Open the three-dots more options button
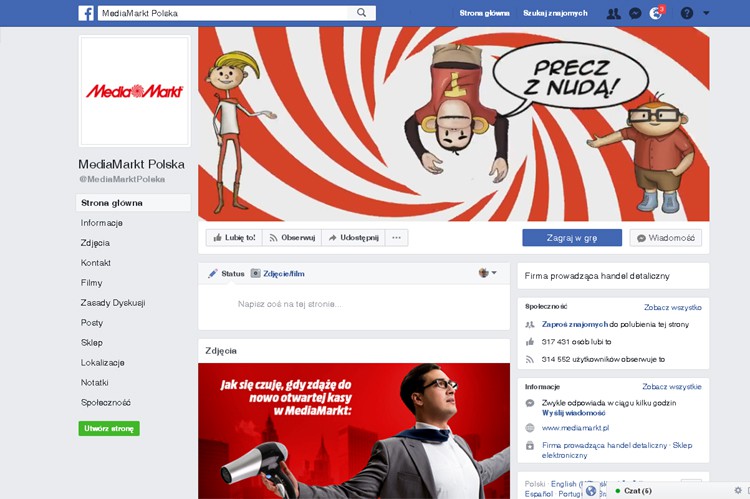750x499 pixels. tap(397, 238)
